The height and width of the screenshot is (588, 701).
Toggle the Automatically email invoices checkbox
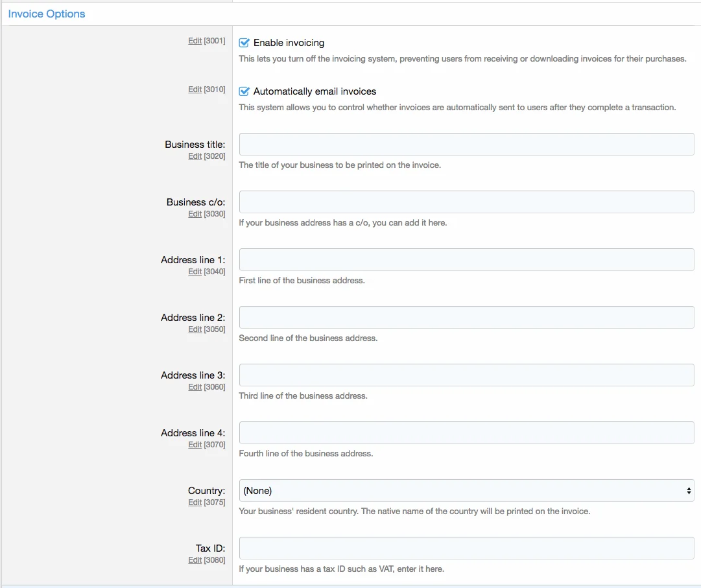tap(244, 91)
